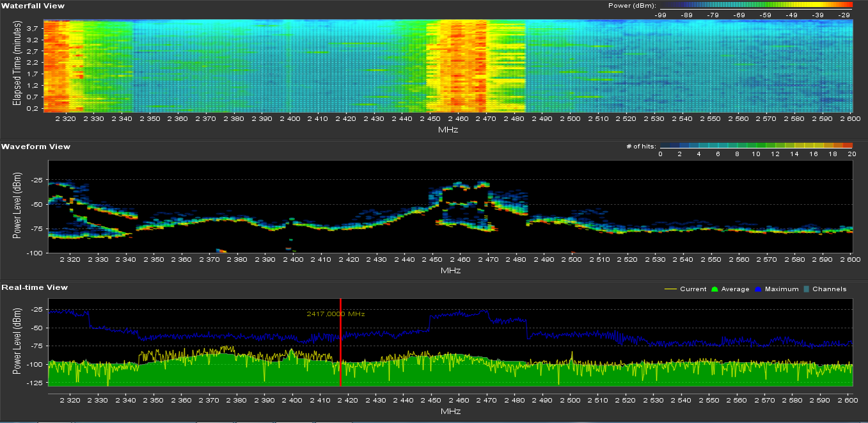
Task: Toggle the Channels overlay legend label
Action: point(829,289)
